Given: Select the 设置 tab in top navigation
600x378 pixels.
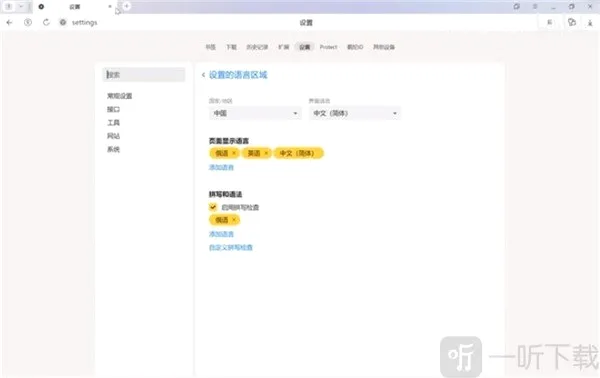Looking at the screenshot, I should pos(305,47).
